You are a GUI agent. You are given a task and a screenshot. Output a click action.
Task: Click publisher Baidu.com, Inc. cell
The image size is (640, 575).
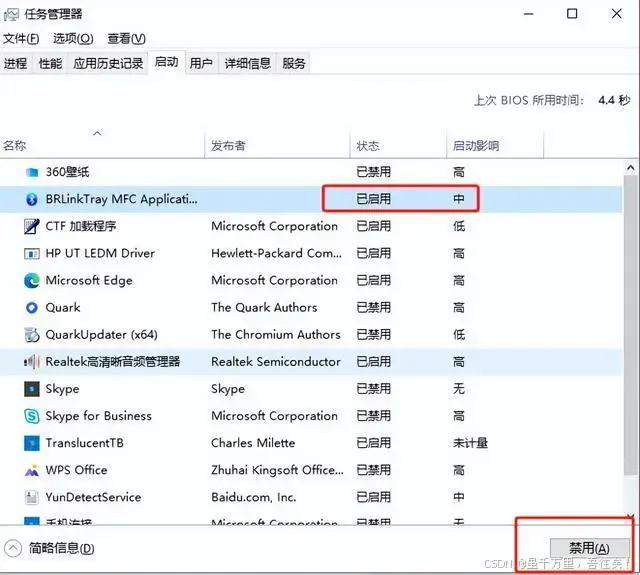(253, 497)
